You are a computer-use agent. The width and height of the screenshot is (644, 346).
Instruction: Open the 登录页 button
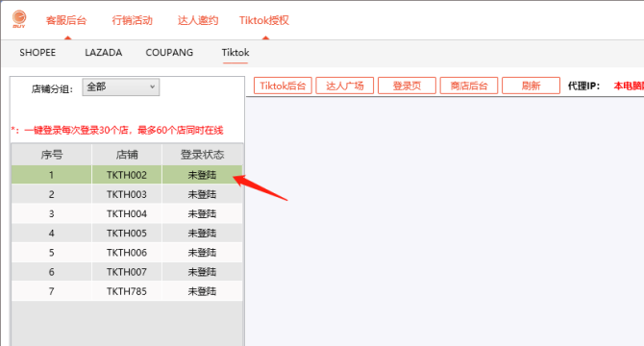click(x=407, y=86)
